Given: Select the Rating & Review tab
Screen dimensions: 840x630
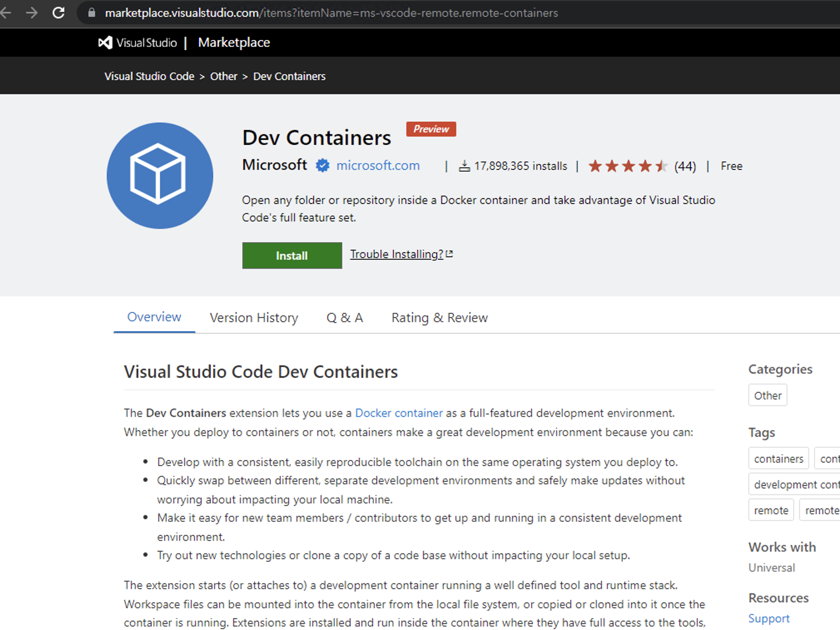Looking at the screenshot, I should pos(439,317).
